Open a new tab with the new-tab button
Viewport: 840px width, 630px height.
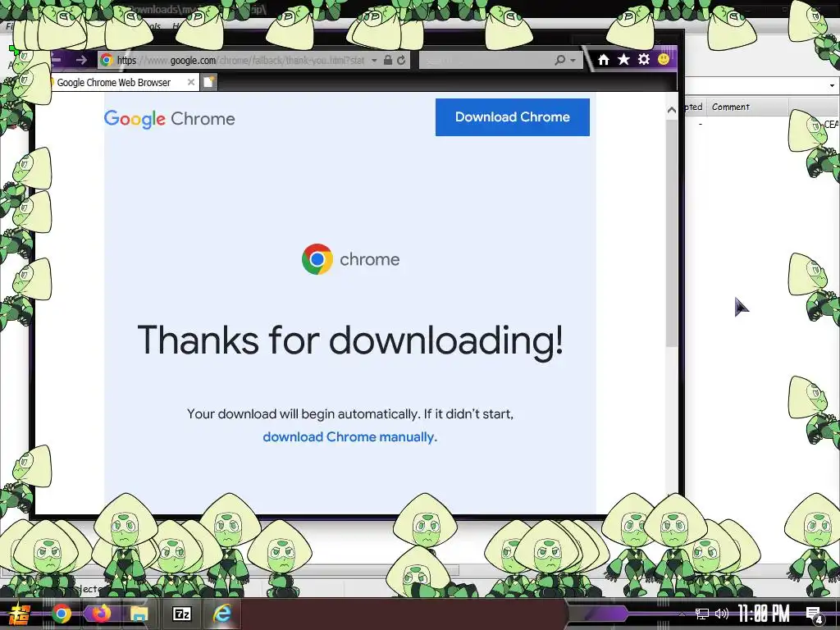pos(209,82)
